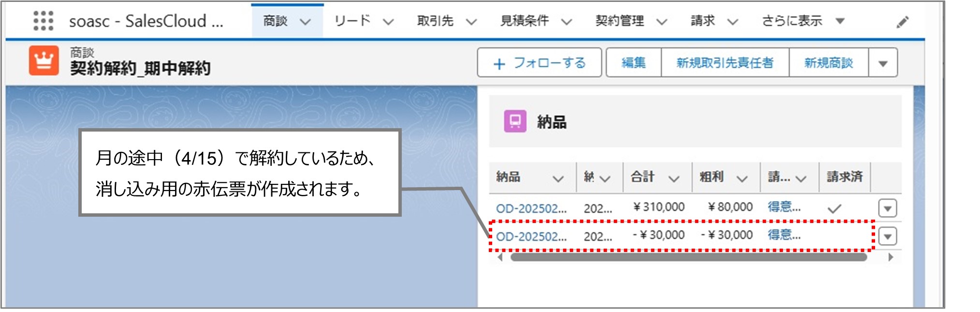Open more actions dropdown beside 新規商談

883,62
